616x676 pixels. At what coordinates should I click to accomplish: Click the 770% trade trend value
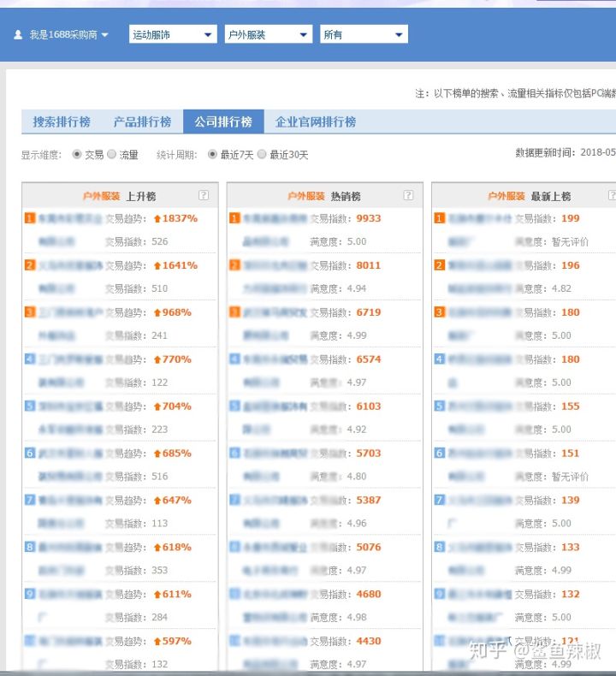point(177,359)
